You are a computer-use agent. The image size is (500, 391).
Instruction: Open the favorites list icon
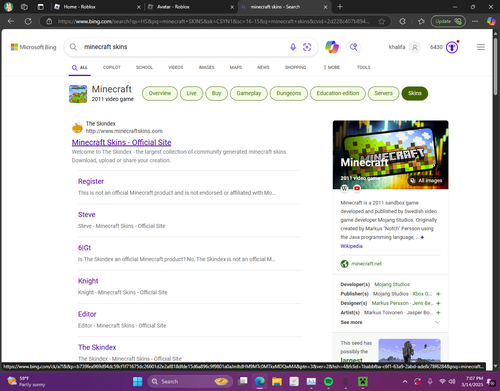pyautogui.click(x=421, y=21)
